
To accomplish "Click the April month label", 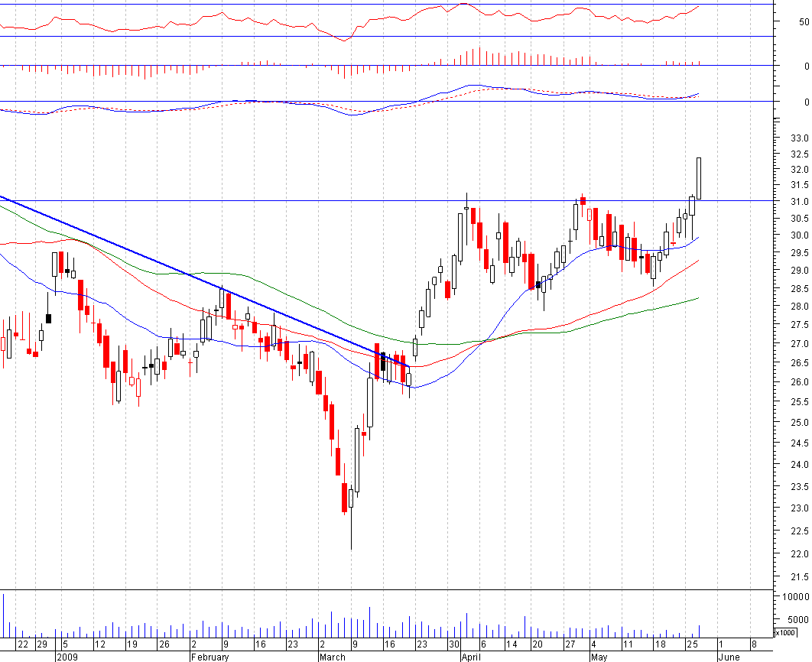I will [471, 657].
